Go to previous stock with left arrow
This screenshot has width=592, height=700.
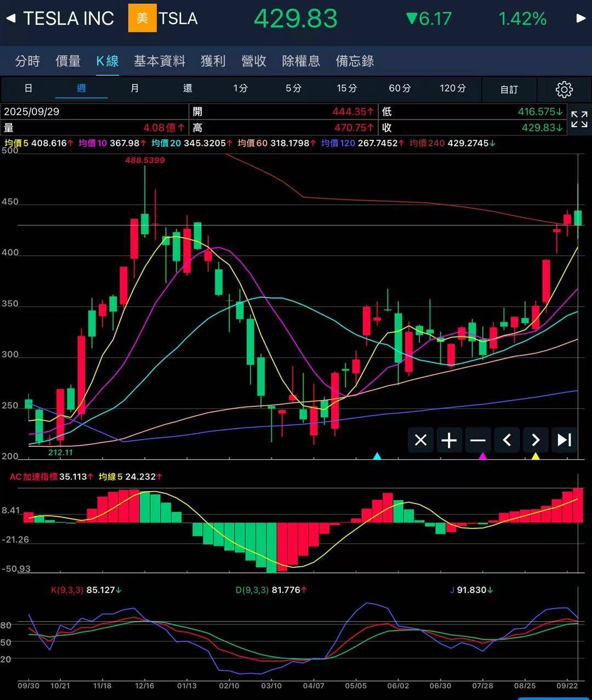tap(10, 19)
